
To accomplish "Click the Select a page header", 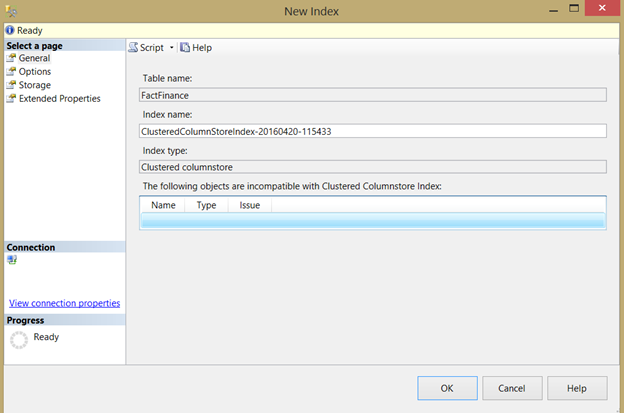I will (x=64, y=46).
